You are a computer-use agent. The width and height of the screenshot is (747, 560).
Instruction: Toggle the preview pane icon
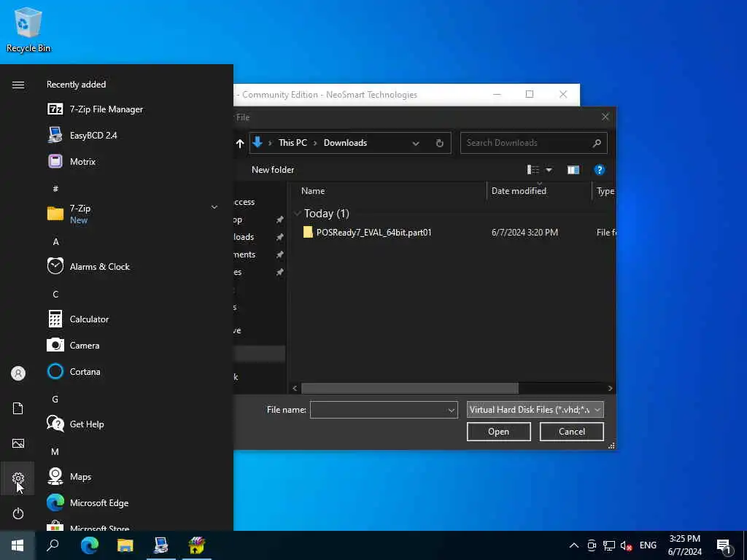[573, 170]
